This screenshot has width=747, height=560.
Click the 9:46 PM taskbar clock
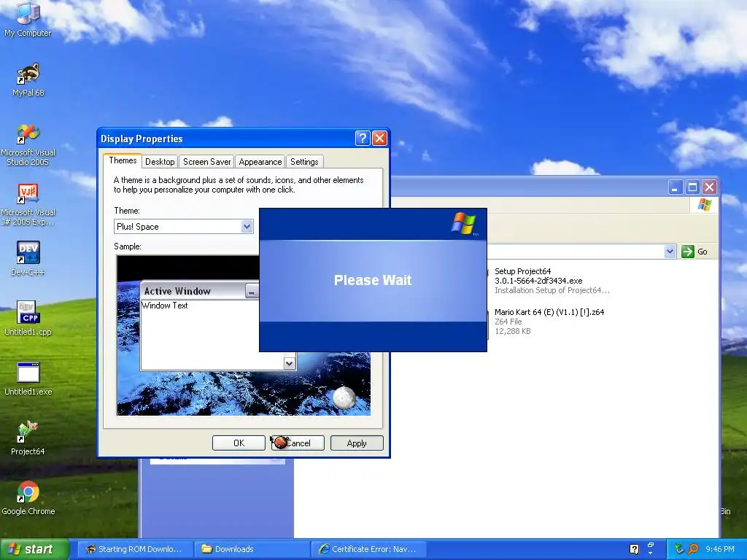tap(720, 549)
